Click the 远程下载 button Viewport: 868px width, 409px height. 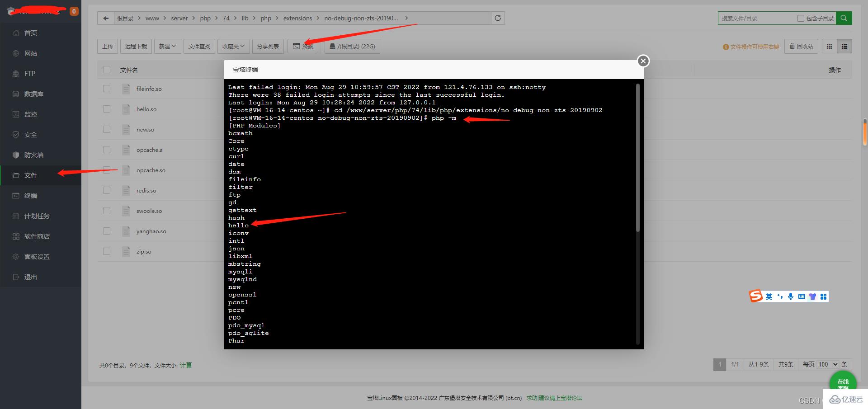(x=136, y=46)
